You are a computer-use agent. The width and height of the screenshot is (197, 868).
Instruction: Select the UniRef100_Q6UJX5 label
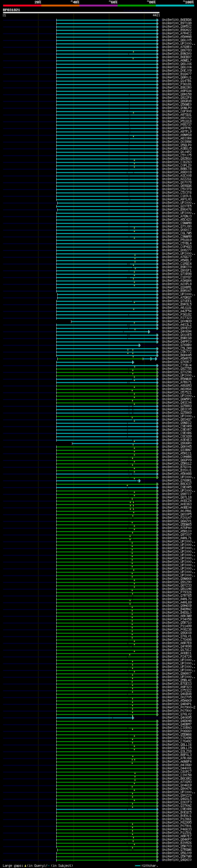[177, 40]
